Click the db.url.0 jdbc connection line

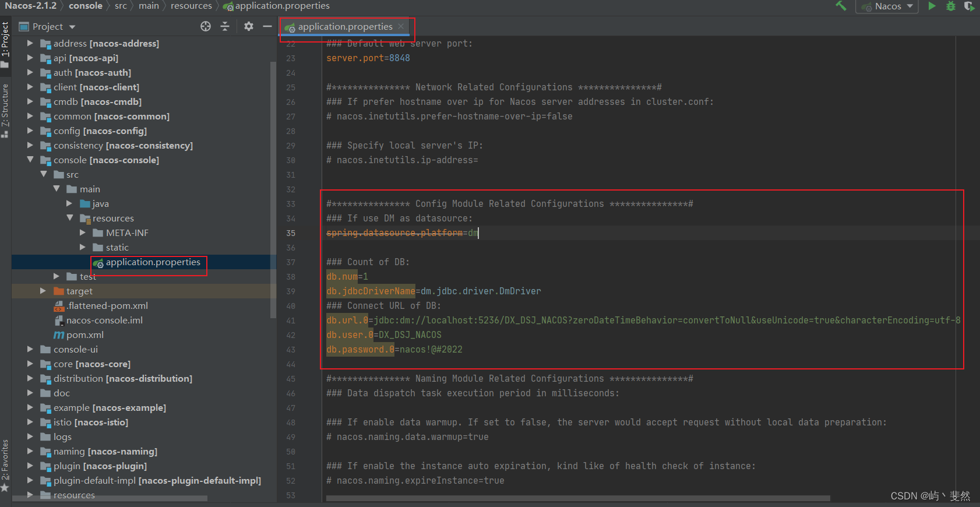tap(643, 320)
